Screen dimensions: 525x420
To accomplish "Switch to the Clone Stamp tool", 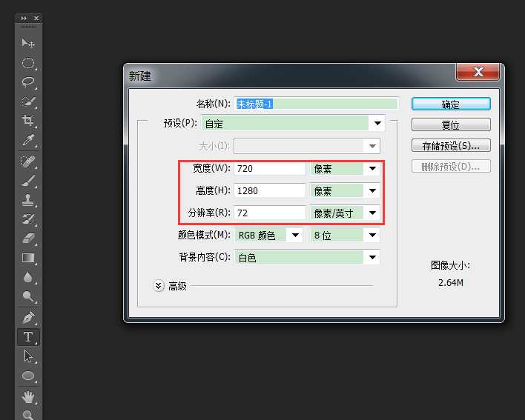I will (28, 200).
